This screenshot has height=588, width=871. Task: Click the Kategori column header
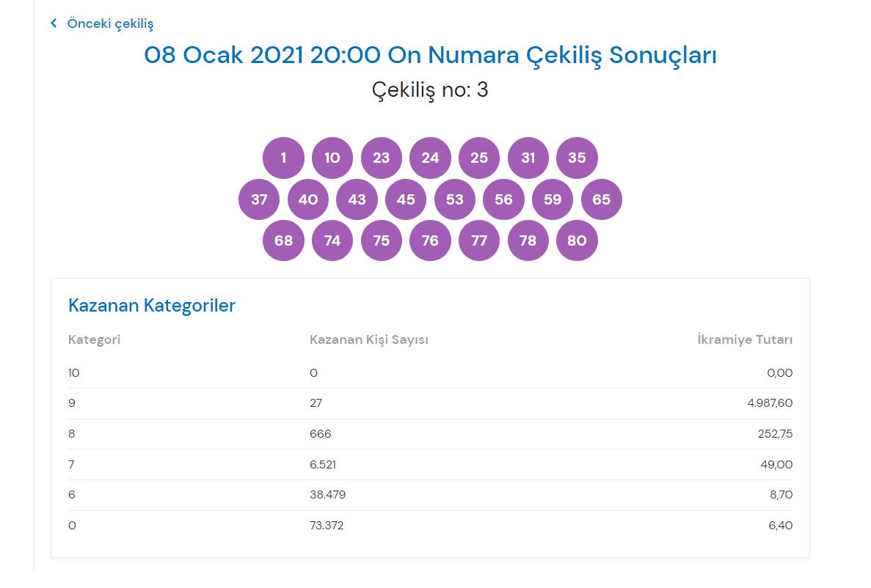[94, 340]
